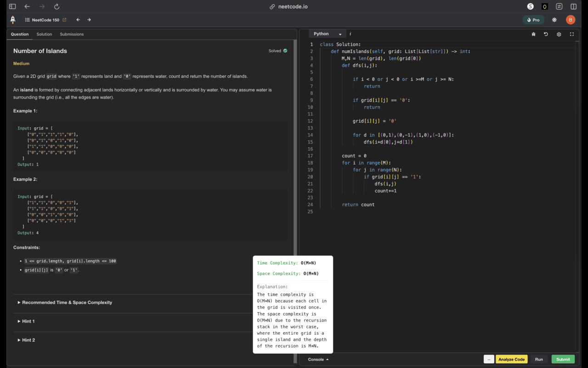Enter fullscreen mode using the expand icon
The width and height of the screenshot is (588, 368).
click(x=571, y=34)
